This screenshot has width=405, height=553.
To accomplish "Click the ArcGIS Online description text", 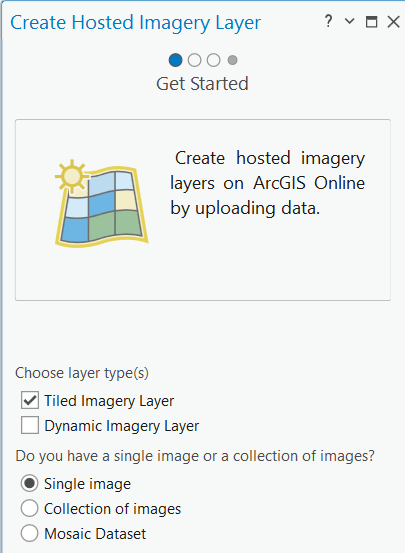I will tap(267, 183).
